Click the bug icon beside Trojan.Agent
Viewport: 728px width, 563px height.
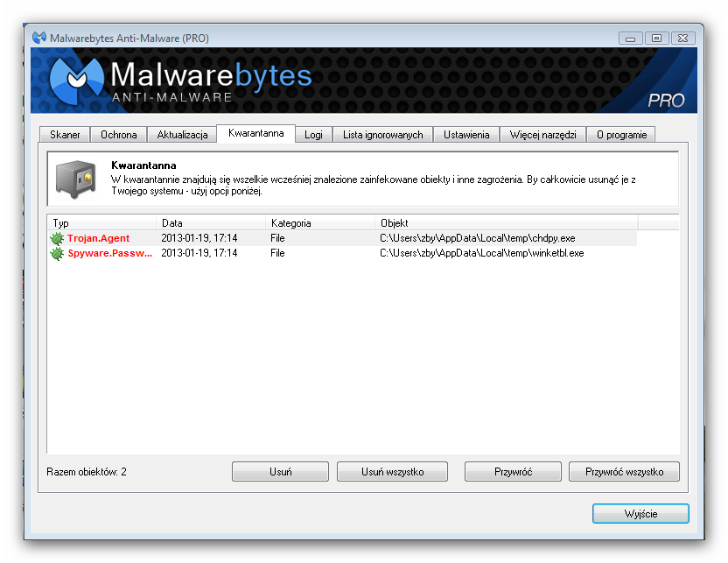coord(57,238)
